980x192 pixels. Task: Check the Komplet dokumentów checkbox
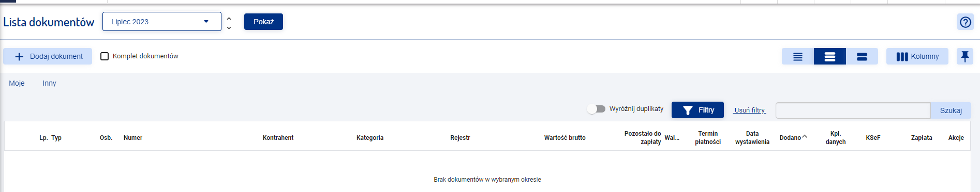105,56
